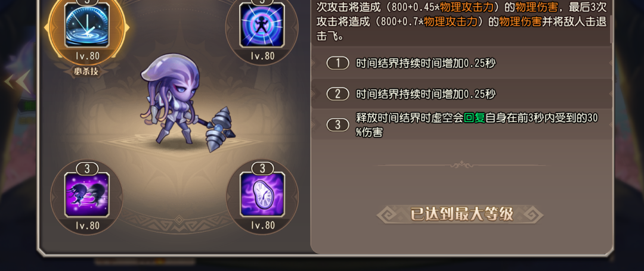Click the left double-arrow previous hero button
The width and height of the screenshot is (644, 271).
point(17,82)
